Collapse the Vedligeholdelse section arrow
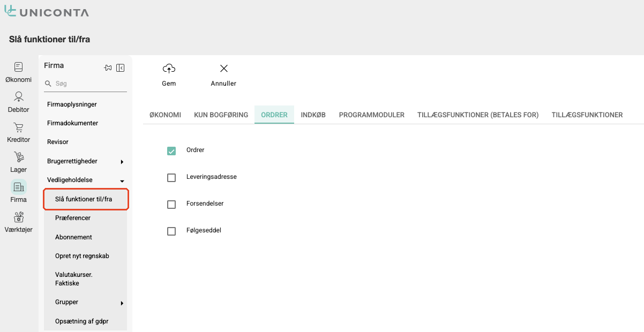The width and height of the screenshot is (644, 332). pos(122,181)
